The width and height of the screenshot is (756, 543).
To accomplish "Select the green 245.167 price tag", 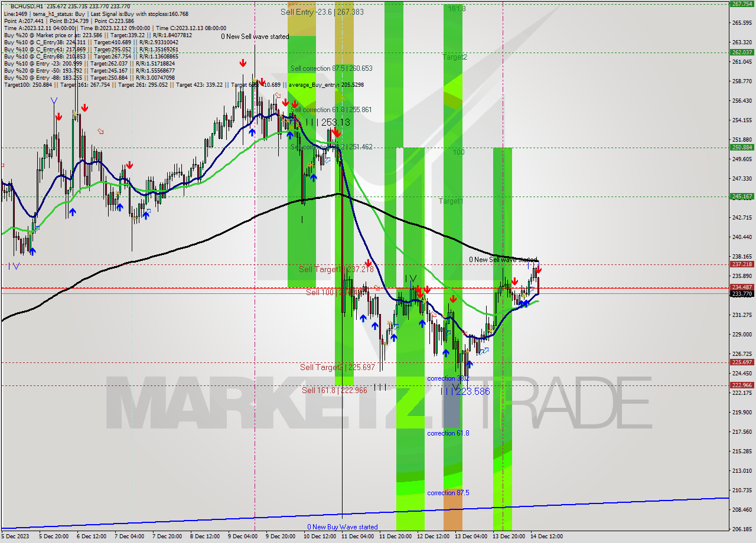I will (x=742, y=197).
